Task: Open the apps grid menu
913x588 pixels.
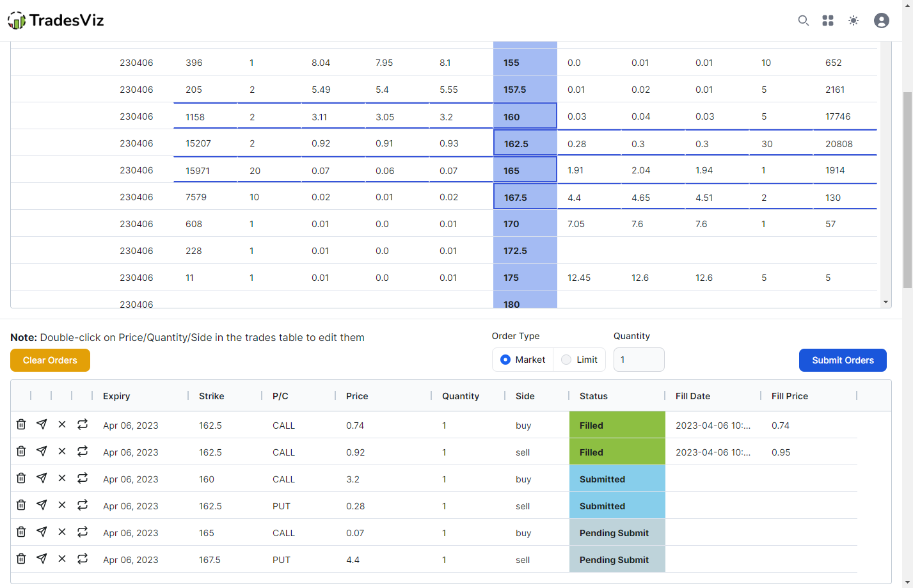Action: pyautogui.click(x=828, y=20)
